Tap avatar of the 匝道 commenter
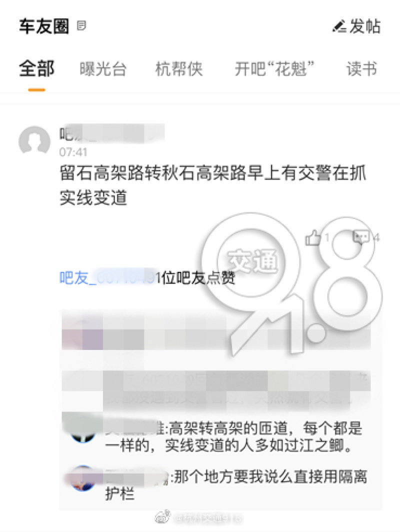 82,429
